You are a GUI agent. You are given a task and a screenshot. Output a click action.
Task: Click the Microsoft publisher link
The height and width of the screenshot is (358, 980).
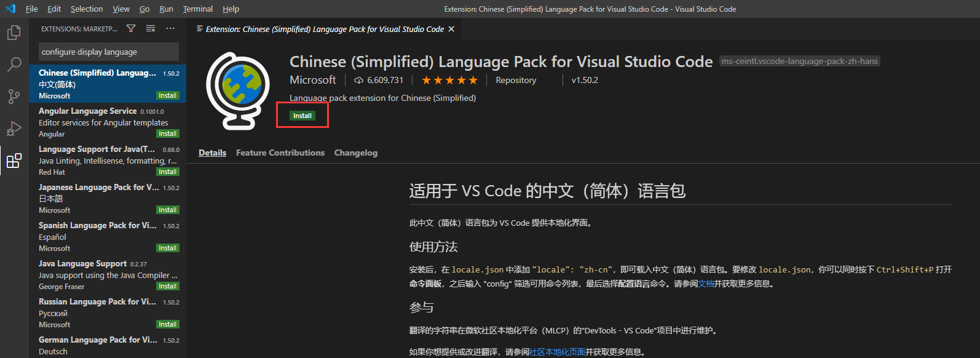(x=313, y=80)
